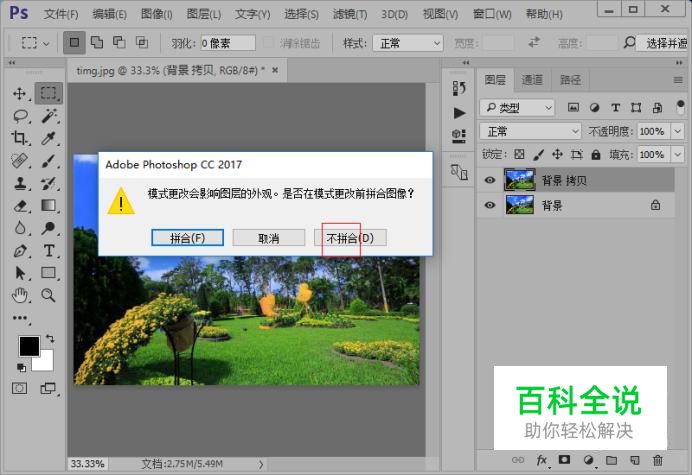Click the 取消 button in dialog
Image resolution: width=692 pixels, height=475 pixels.
point(269,238)
